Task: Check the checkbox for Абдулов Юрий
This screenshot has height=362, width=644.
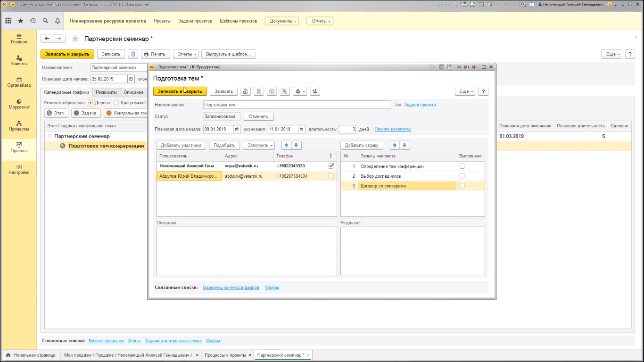Action: (x=331, y=176)
